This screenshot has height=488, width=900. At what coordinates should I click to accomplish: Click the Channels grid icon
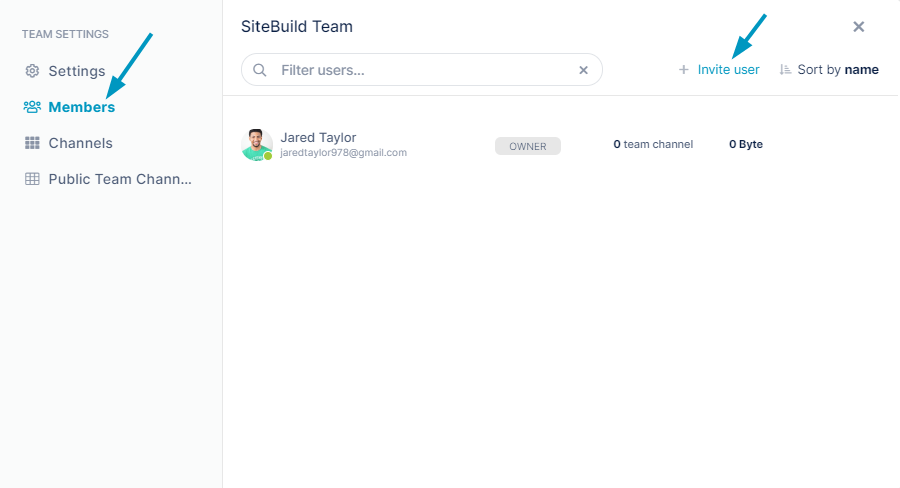(32, 143)
